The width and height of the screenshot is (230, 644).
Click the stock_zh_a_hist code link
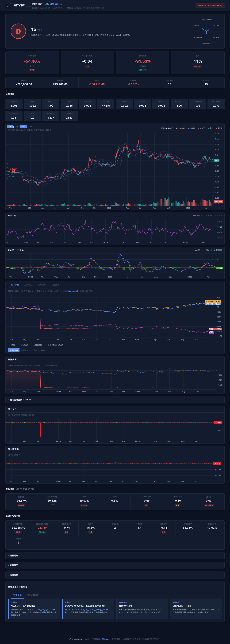point(43,609)
